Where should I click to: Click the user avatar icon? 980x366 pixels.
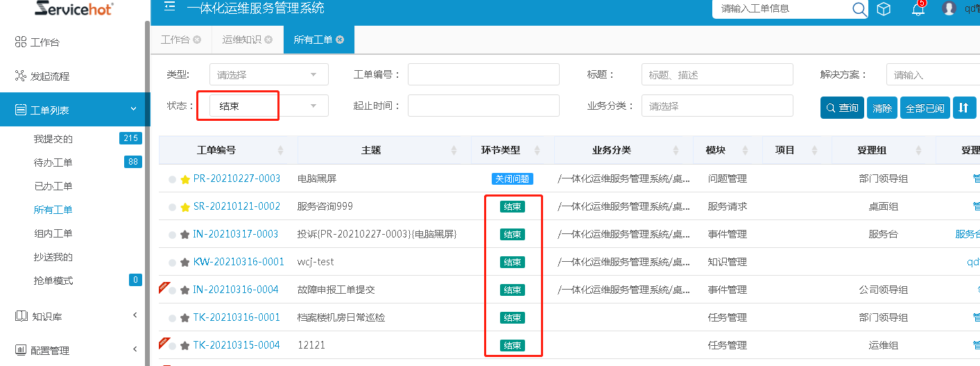(x=949, y=8)
